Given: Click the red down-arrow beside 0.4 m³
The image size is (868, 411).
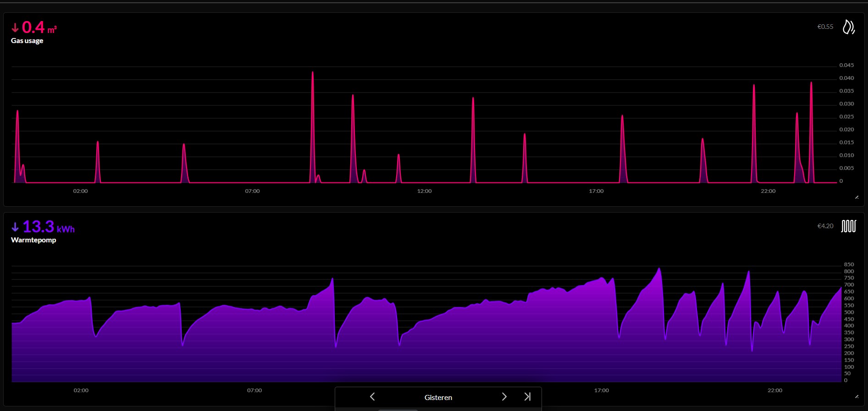Looking at the screenshot, I should point(15,27).
